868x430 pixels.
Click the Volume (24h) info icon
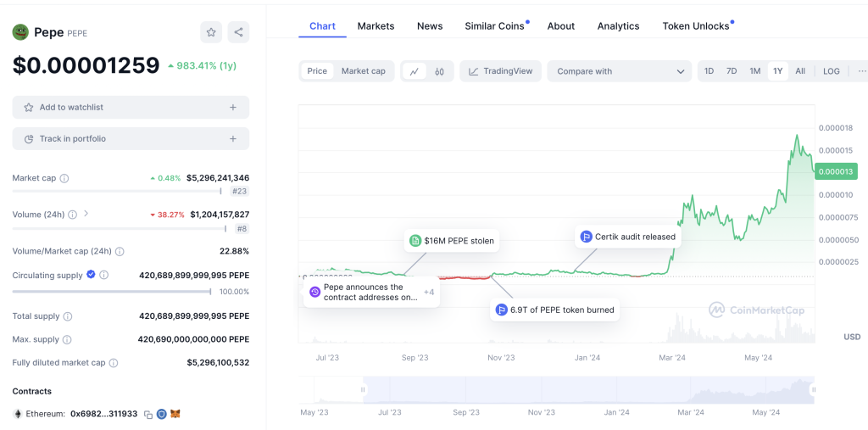pos(73,215)
